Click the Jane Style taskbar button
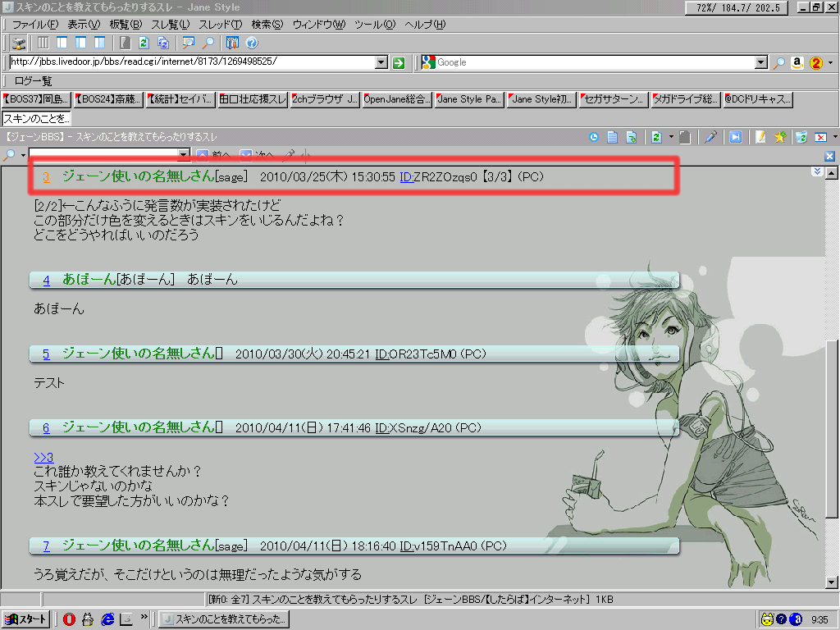Image resolution: width=840 pixels, height=630 pixels. (224, 619)
